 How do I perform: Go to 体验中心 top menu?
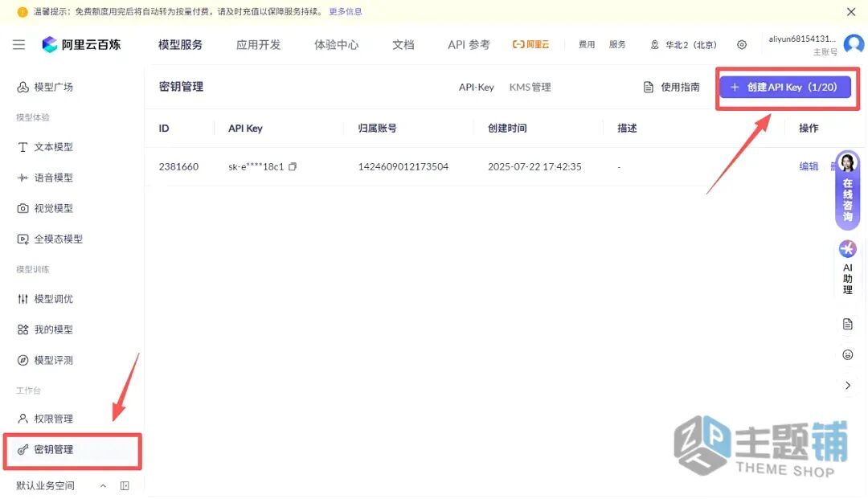[337, 45]
